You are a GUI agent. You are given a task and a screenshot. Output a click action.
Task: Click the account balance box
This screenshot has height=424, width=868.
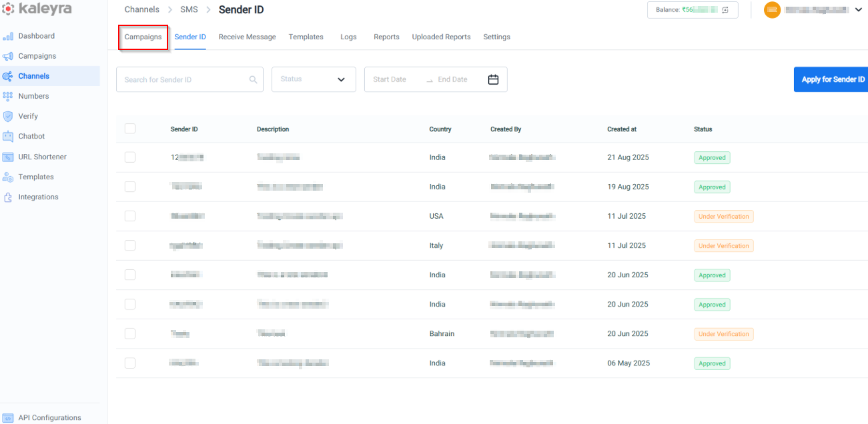click(693, 10)
